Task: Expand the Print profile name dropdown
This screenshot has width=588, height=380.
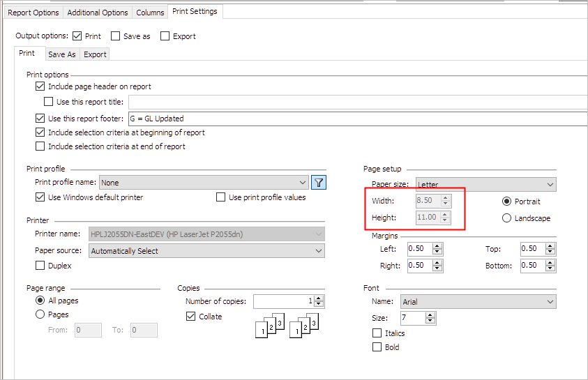Action: (302, 183)
